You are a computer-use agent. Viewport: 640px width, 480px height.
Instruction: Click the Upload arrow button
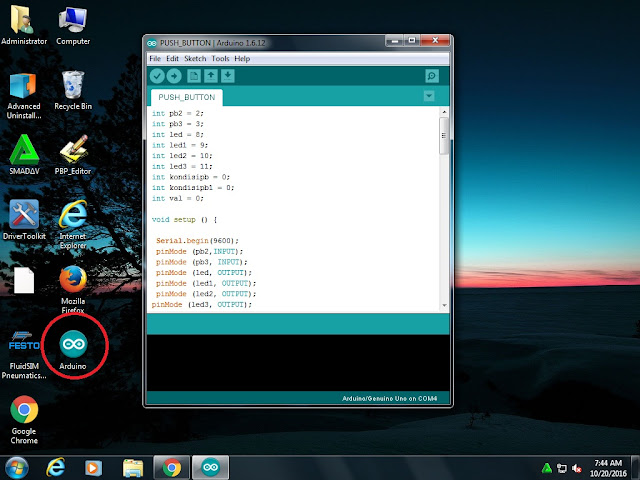click(174, 76)
